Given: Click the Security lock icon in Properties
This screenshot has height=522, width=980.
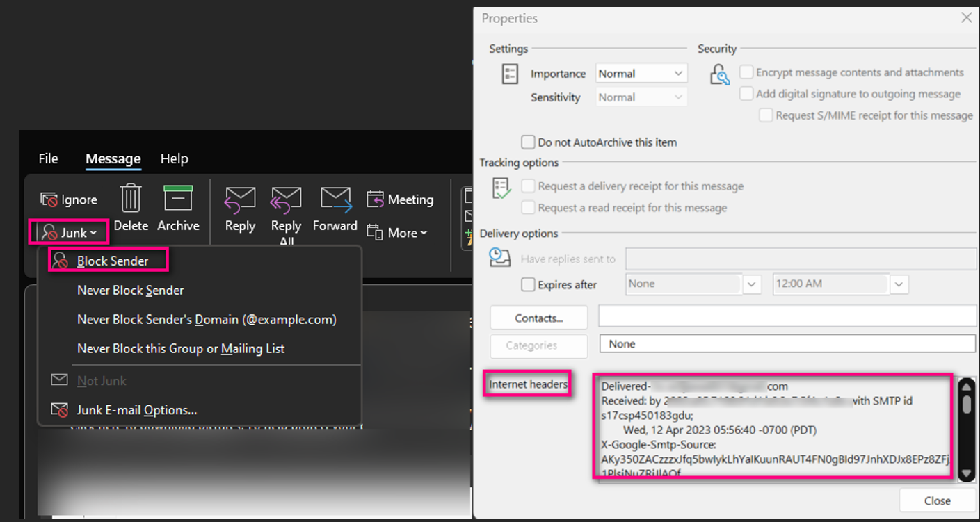Looking at the screenshot, I should [719, 74].
